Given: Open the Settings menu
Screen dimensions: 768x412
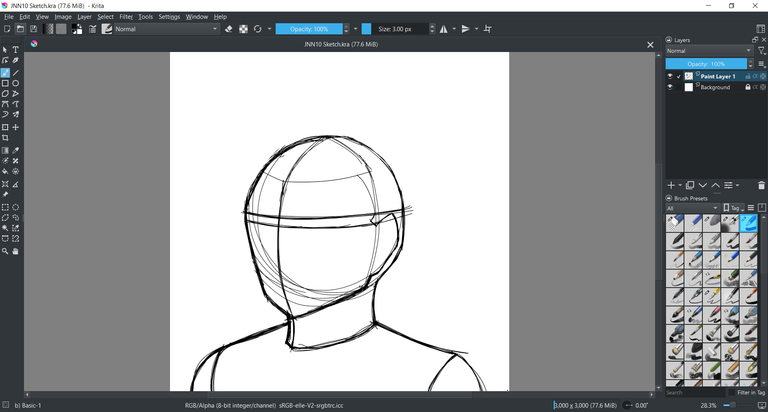Looking at the screenshot, I should [x=169, y=17].
